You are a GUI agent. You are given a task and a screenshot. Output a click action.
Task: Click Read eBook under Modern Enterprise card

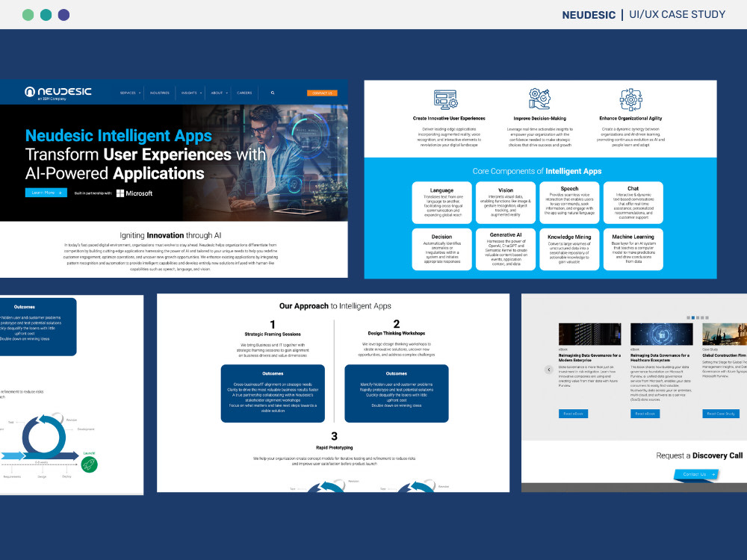[573, 414]
